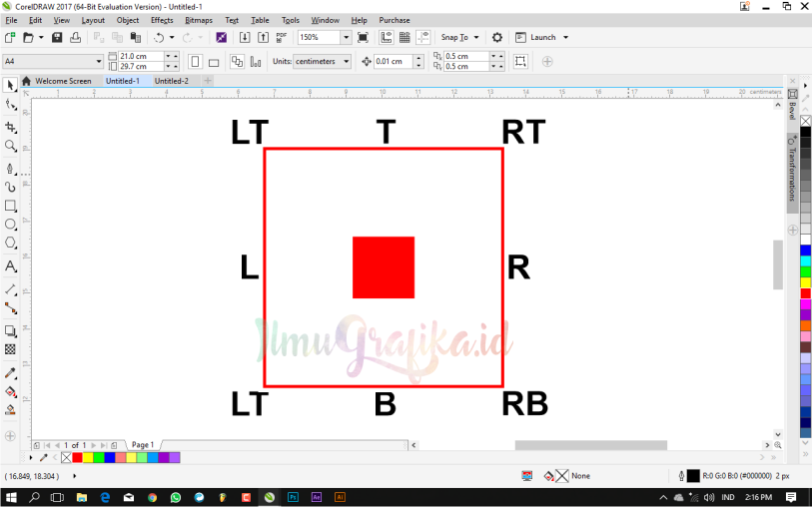
Task: Select the Smart Fill tool
Action: tap(10, 410)
